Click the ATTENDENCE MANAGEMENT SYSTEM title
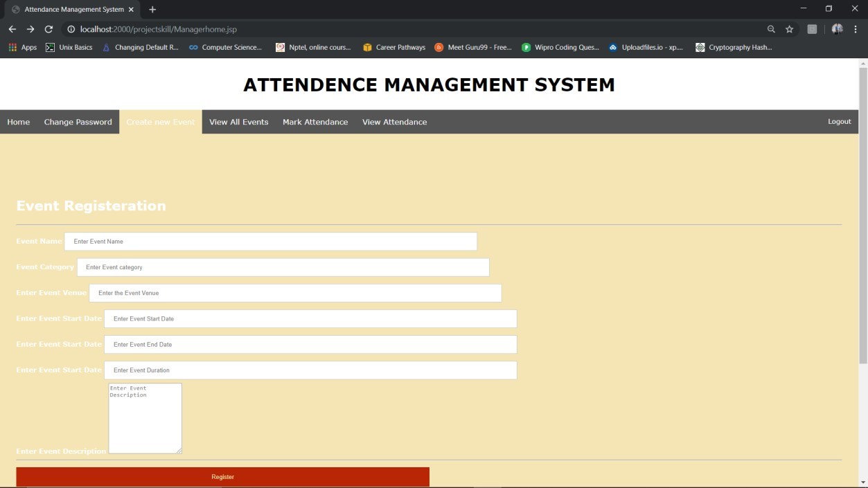868x488 pixels. click(x=429, y=84)
